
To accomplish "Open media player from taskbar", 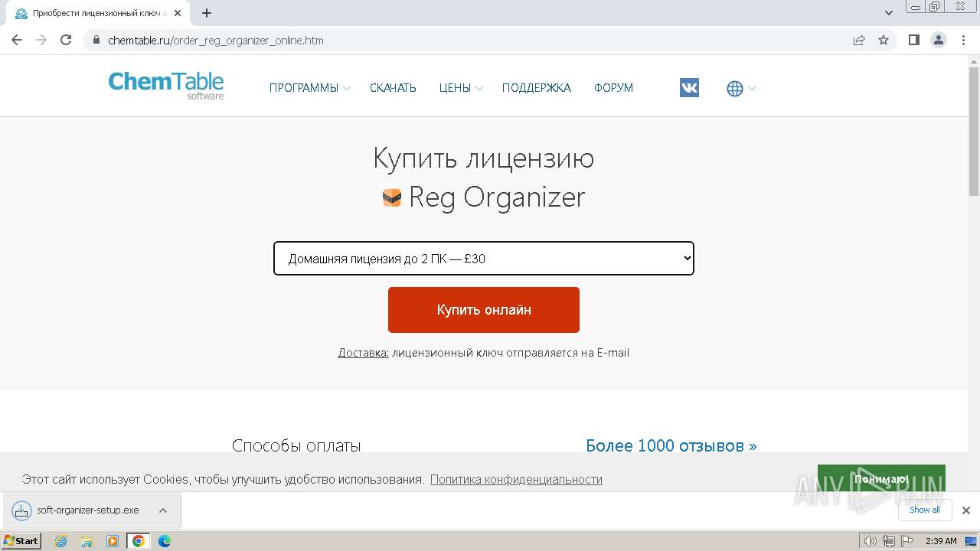I will point(113,541).
